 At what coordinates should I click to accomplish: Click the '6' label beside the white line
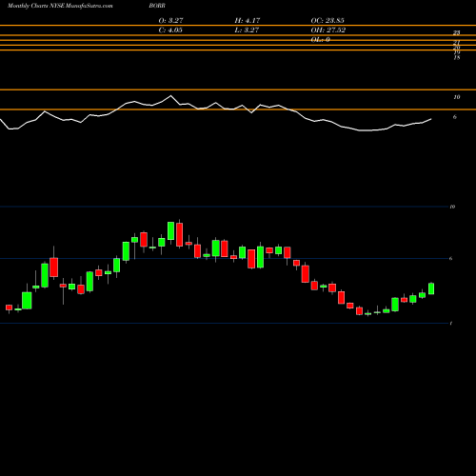coord(455,117)
